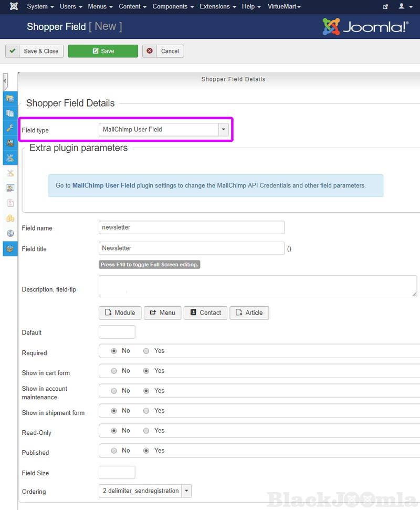Click the wrench icon in the sidebar

tap(10, 128)
